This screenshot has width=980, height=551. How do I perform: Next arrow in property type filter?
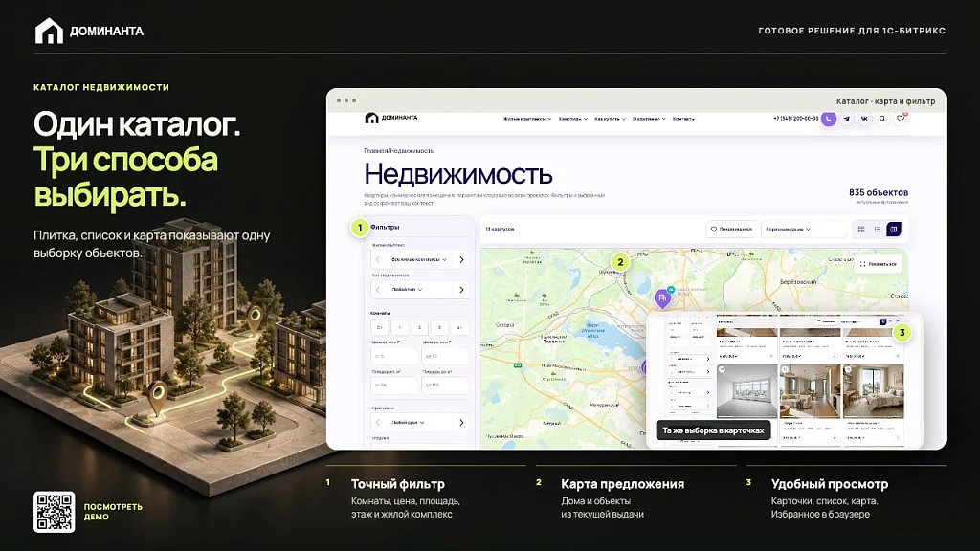pos(461,289)
